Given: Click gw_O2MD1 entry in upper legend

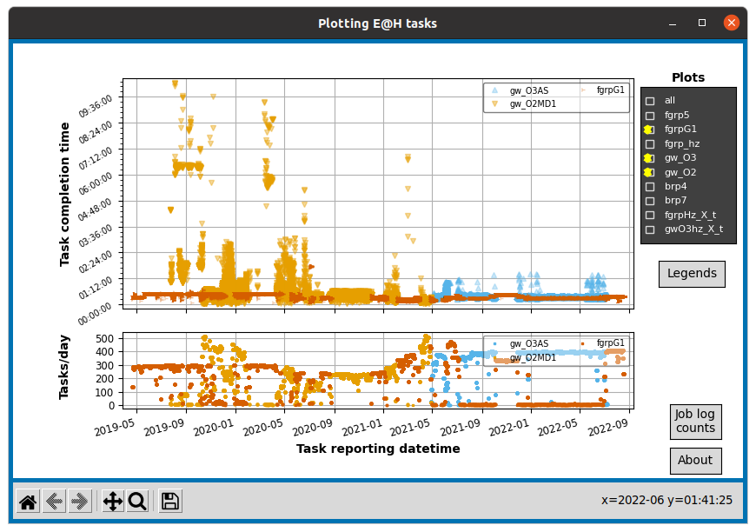Looking at the screenshot, I should tap(525, 103).
